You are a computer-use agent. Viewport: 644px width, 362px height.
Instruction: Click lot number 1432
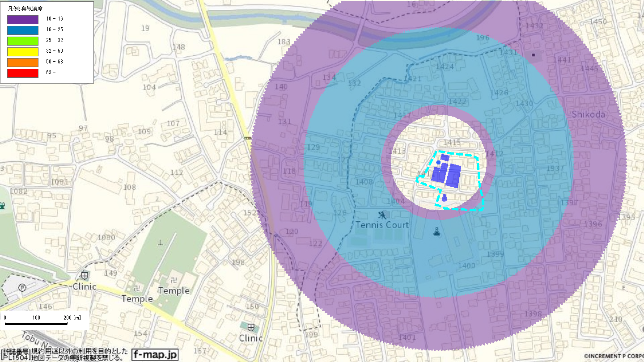[x=534, y=26]
